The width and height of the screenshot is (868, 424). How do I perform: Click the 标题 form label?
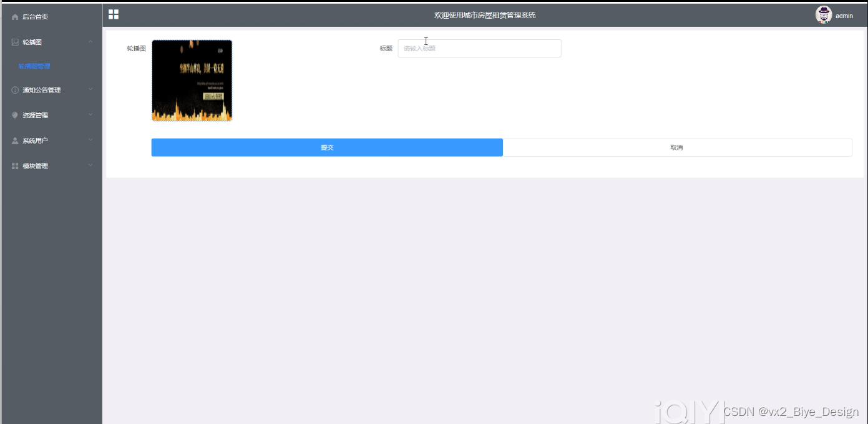tap(386, 49)
